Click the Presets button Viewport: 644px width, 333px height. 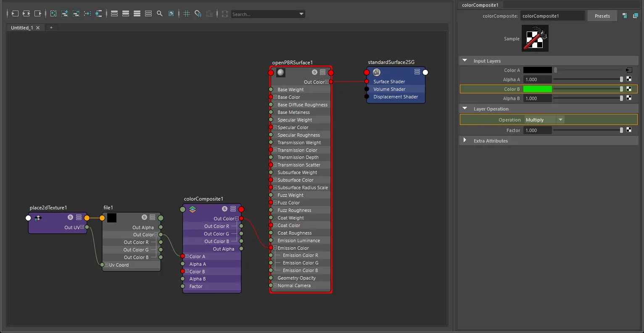(x=602, y=16)
